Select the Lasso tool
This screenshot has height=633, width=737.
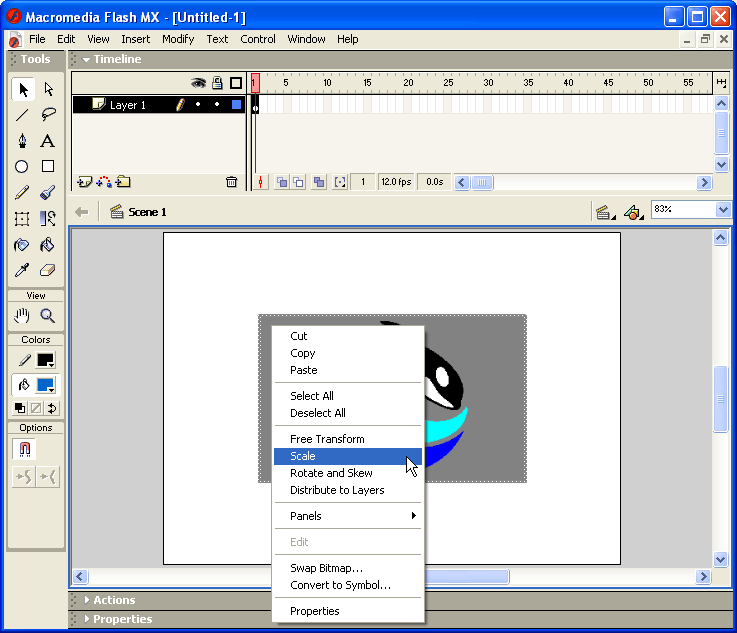[47, 115]
